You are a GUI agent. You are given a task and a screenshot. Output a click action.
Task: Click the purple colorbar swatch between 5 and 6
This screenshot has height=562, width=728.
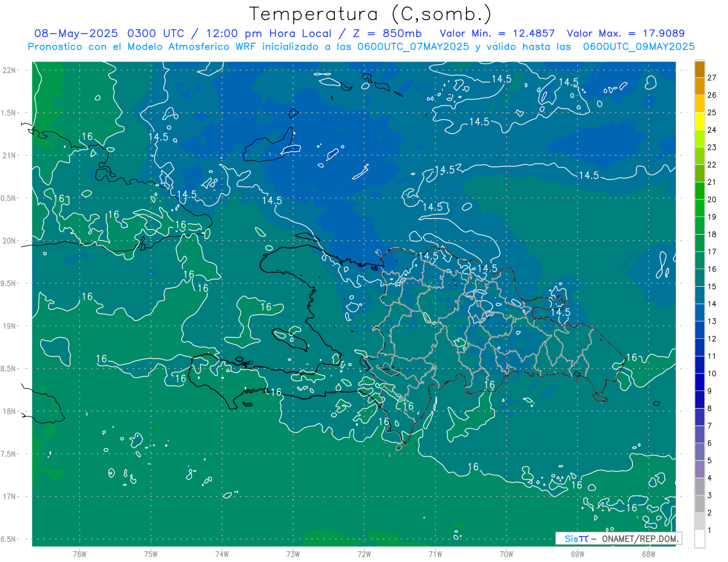tap(699, 452)
